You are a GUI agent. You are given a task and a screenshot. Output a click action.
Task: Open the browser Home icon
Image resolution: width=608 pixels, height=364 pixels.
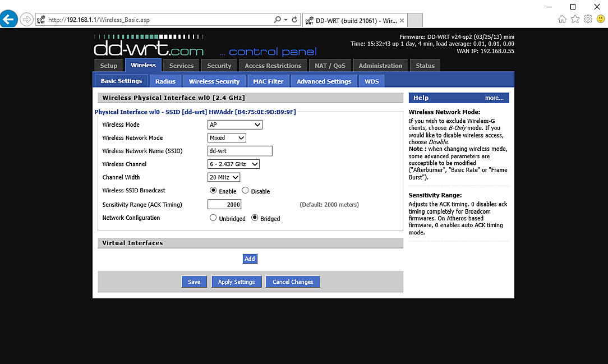tap(562, 19)
